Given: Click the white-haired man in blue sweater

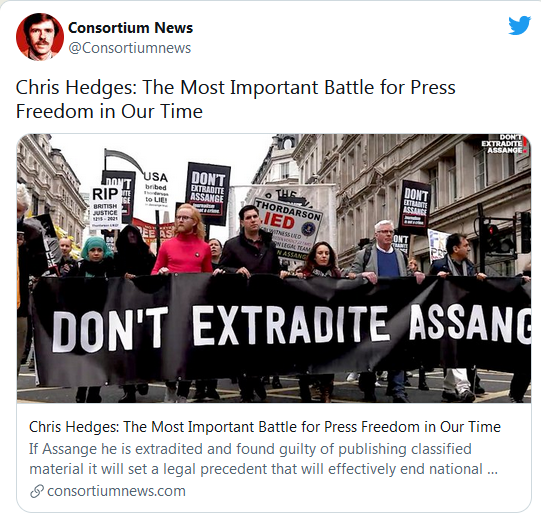Looking at the screenshot, I should tap(383, 252).
